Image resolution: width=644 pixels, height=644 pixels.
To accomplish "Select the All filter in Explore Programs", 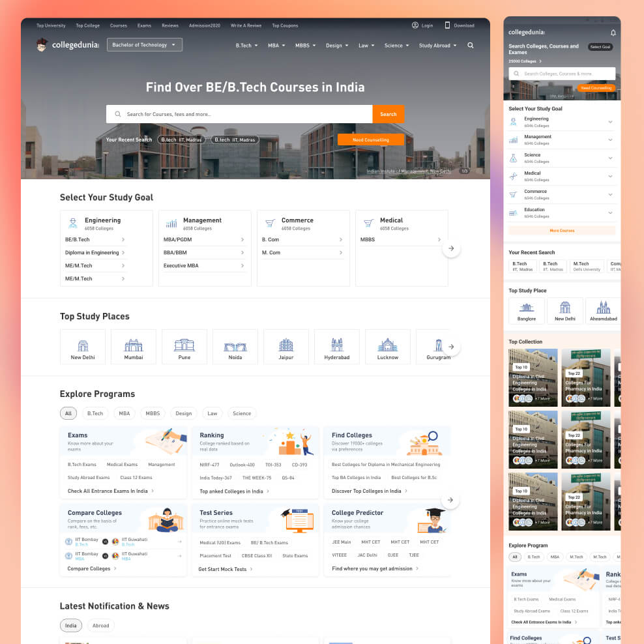I will 68,413.
